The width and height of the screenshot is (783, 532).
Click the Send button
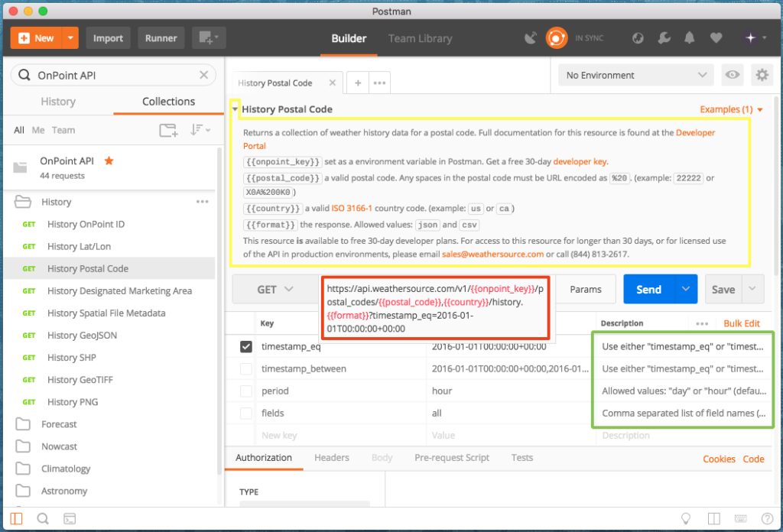[648, 290]
